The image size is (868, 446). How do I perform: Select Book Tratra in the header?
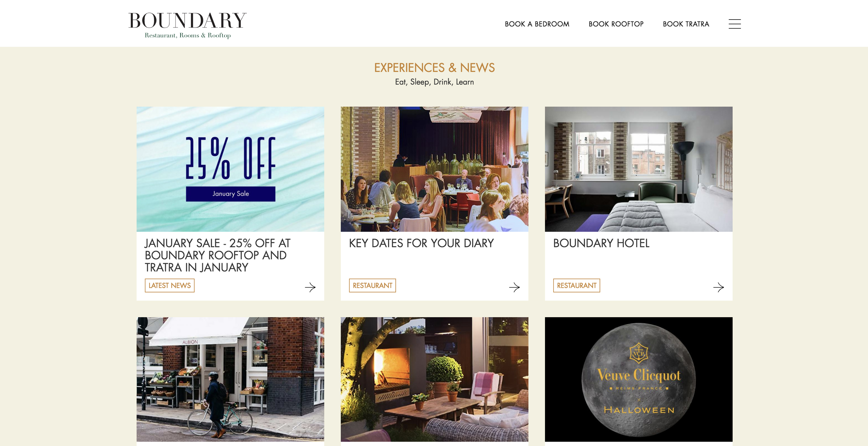tap(686, 24)
